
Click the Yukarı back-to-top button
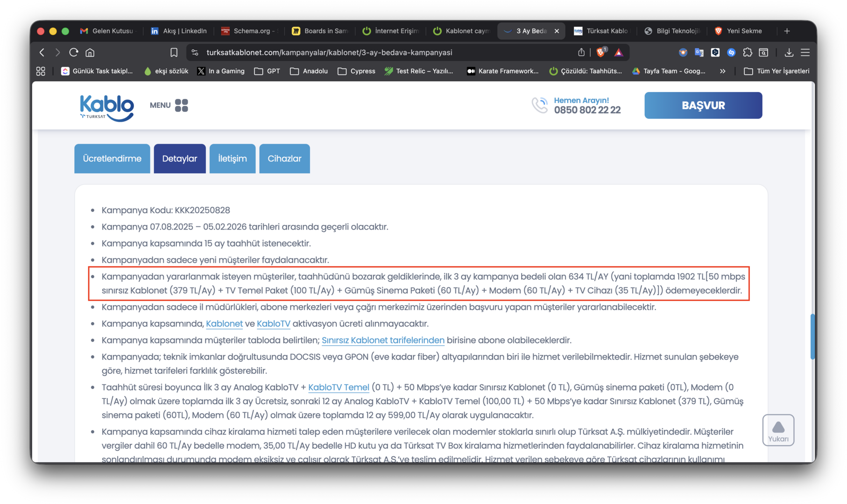[778, 430]
